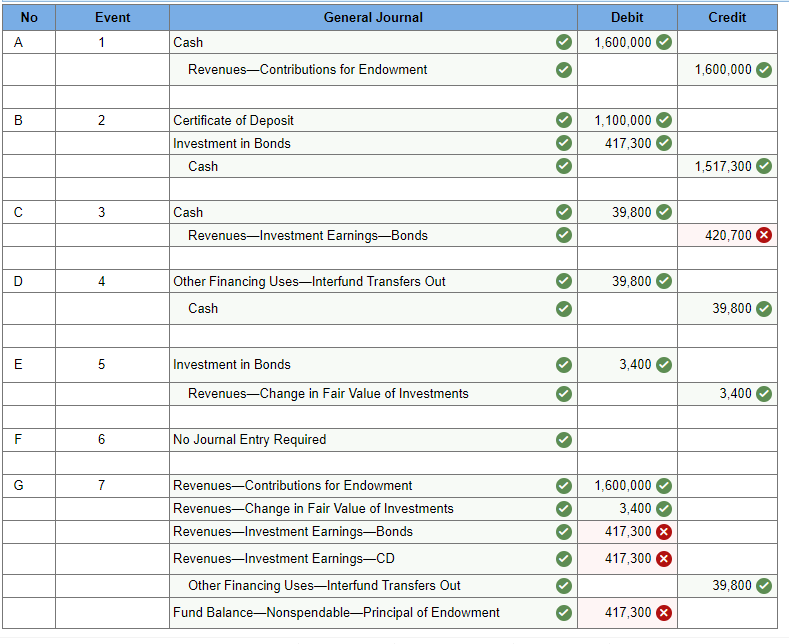Click green check next to Revenues—Investment Earnings—CD account
The width and height of the screenshot is (789, 644).
[x=564, y=559]
